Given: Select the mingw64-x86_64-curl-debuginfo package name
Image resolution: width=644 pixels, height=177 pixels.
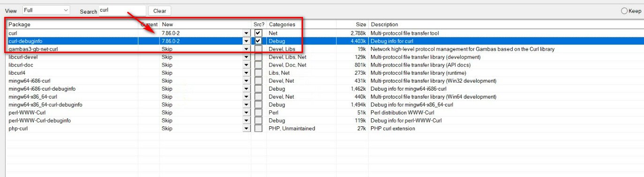Looking at the screenshot, I should point(45,105).
